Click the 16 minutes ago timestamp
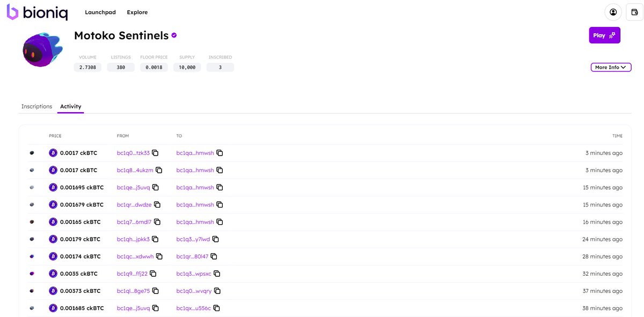 tap(603, 222)
